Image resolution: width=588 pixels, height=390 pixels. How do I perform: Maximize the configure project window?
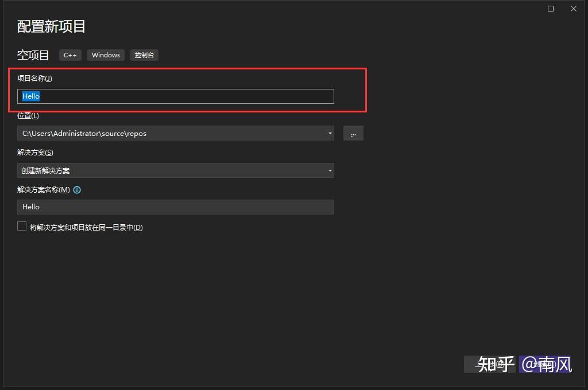tap(551, 9)
